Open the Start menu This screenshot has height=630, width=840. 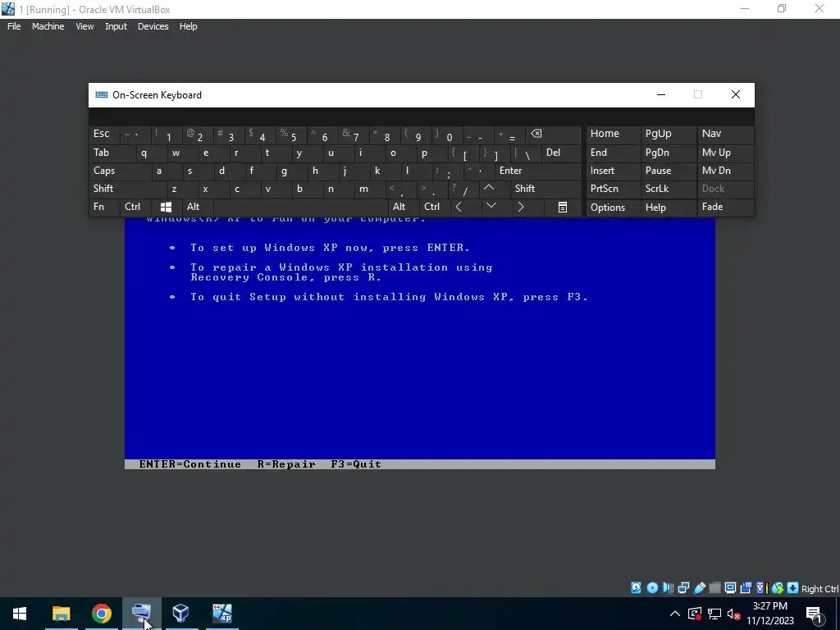pyautogui.click(x=20, y=614)
